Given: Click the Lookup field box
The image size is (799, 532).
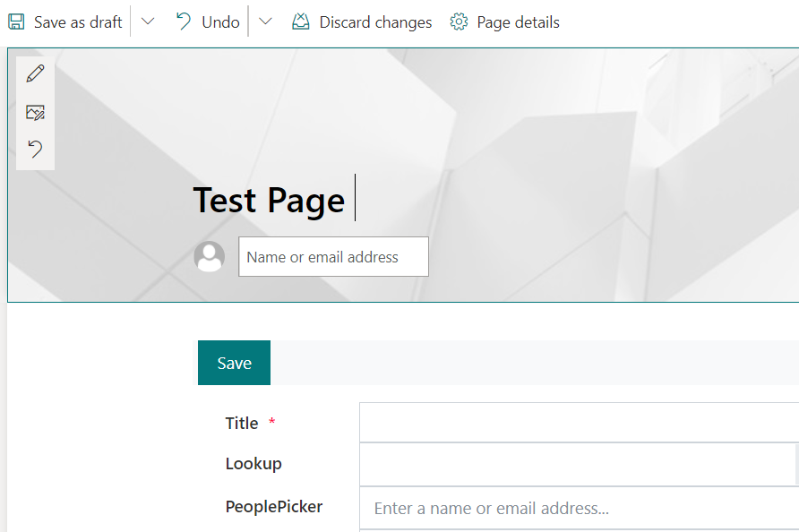Looking at the screenshot, I should pyautogui.click(x=578, y=465).
